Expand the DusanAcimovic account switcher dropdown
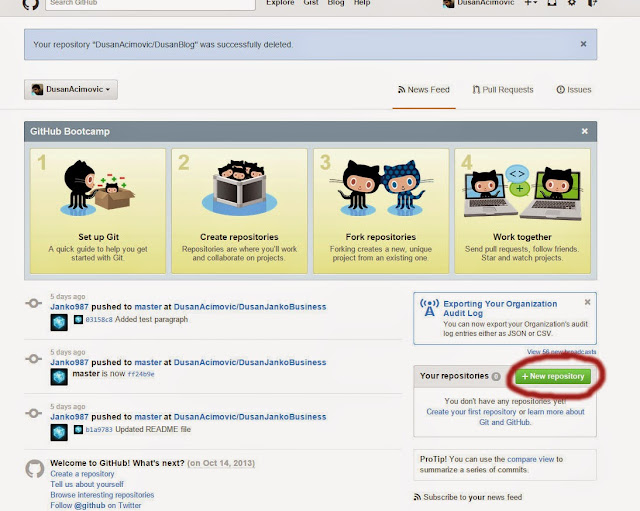Viewport: 640px width, 511px height. click(x=71, y=89)
